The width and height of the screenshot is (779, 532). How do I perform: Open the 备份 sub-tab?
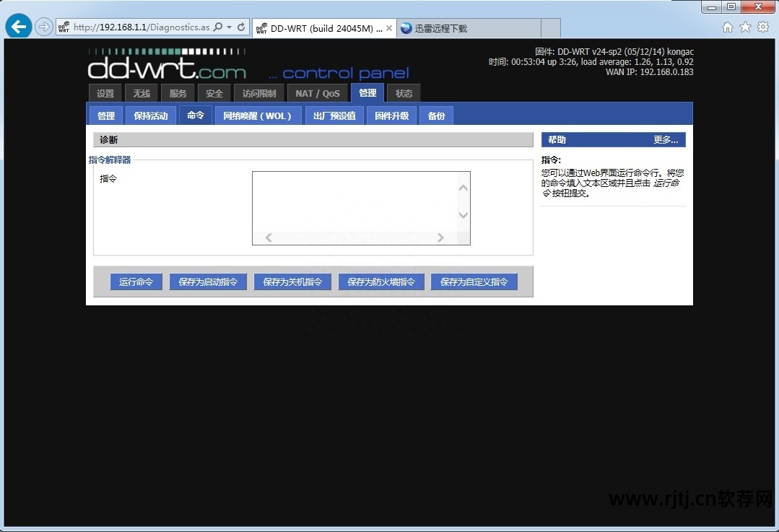436,115
